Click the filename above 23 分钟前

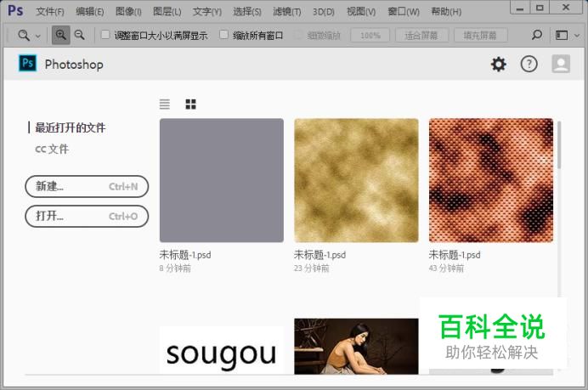[x=319, y=255]
